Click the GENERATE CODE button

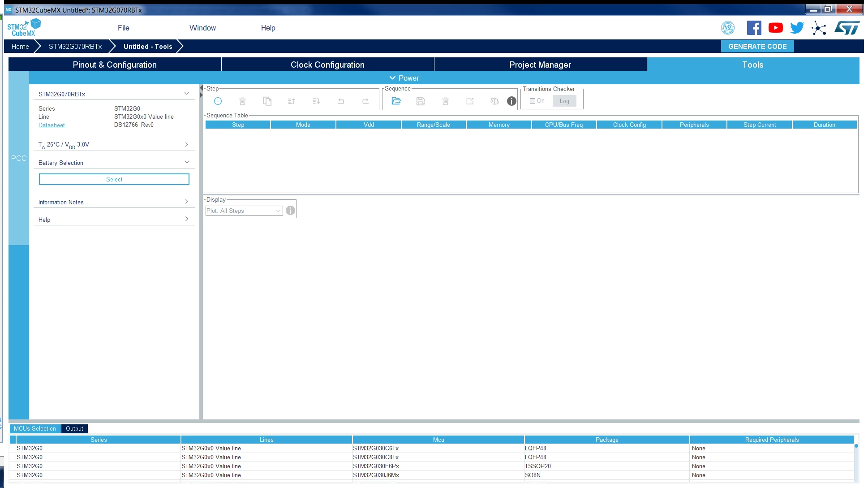click(757, 46)
